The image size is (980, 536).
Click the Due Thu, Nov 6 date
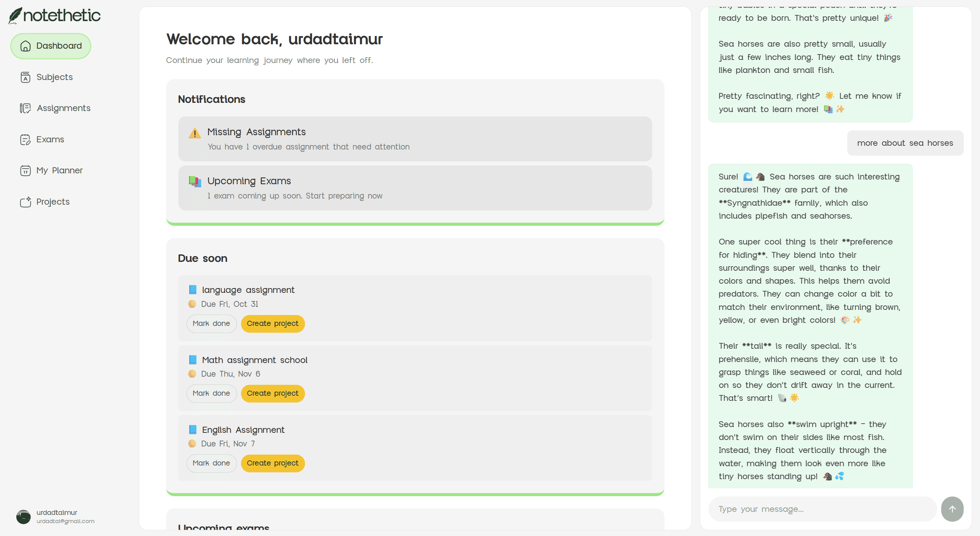[230, 374]
